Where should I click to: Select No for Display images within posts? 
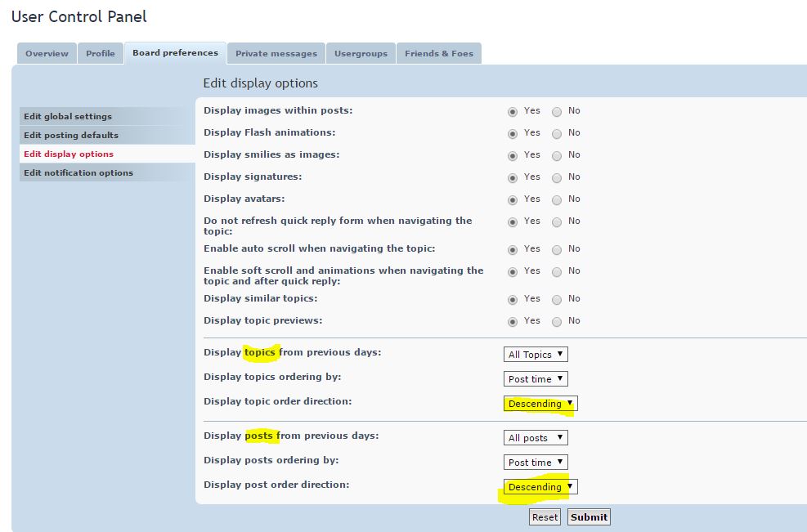pyautogui.click(x=557, y=111)
